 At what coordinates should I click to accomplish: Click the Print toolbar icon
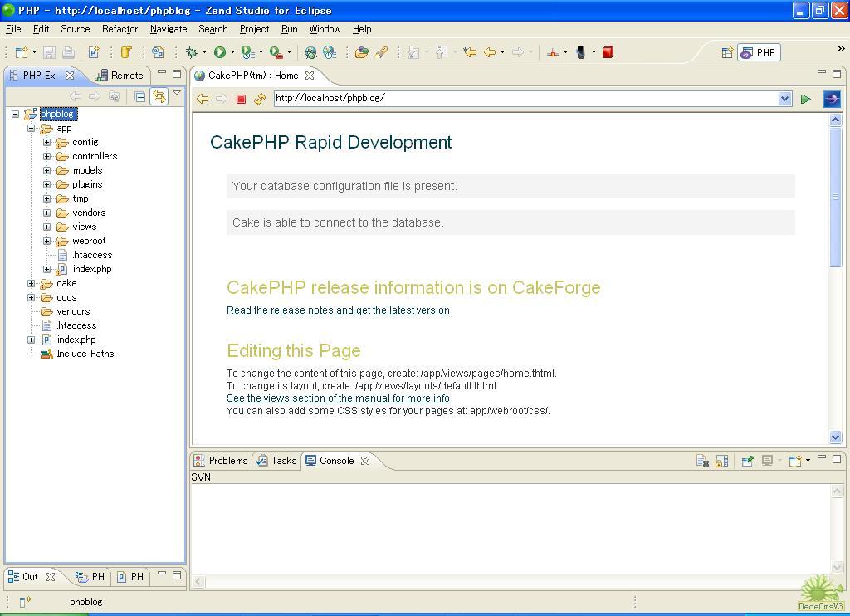[68, 52]
